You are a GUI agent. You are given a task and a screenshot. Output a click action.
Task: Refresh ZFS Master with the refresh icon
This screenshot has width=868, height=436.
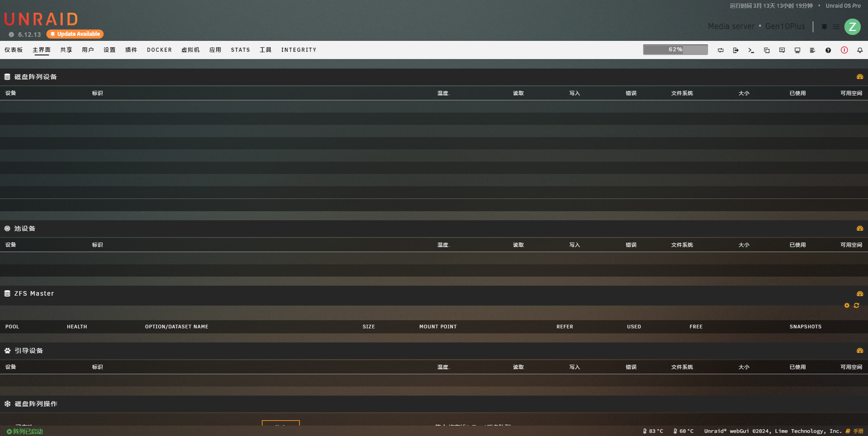click(x=856, y=306)
